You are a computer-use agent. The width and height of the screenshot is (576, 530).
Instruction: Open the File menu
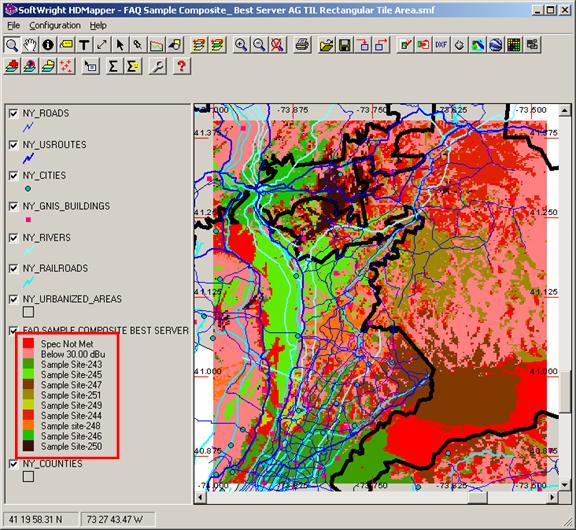point(14,25)
